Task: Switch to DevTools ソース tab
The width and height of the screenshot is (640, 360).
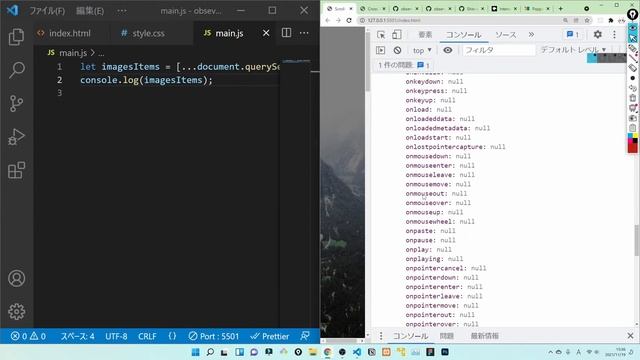Action: pyautogui.click(x=506, y=35)
